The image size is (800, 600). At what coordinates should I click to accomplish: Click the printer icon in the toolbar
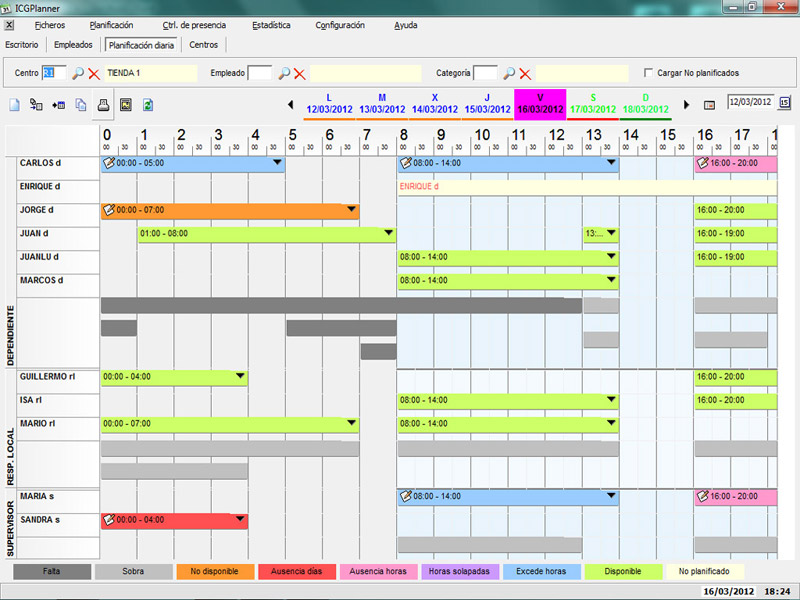click(102, 104)
